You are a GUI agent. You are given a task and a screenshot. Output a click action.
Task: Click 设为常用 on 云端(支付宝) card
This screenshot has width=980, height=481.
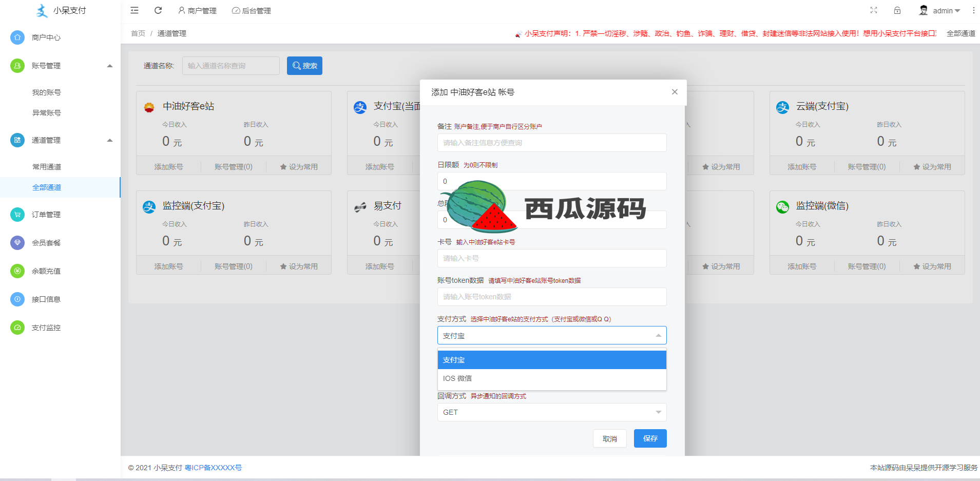[932, 167]
